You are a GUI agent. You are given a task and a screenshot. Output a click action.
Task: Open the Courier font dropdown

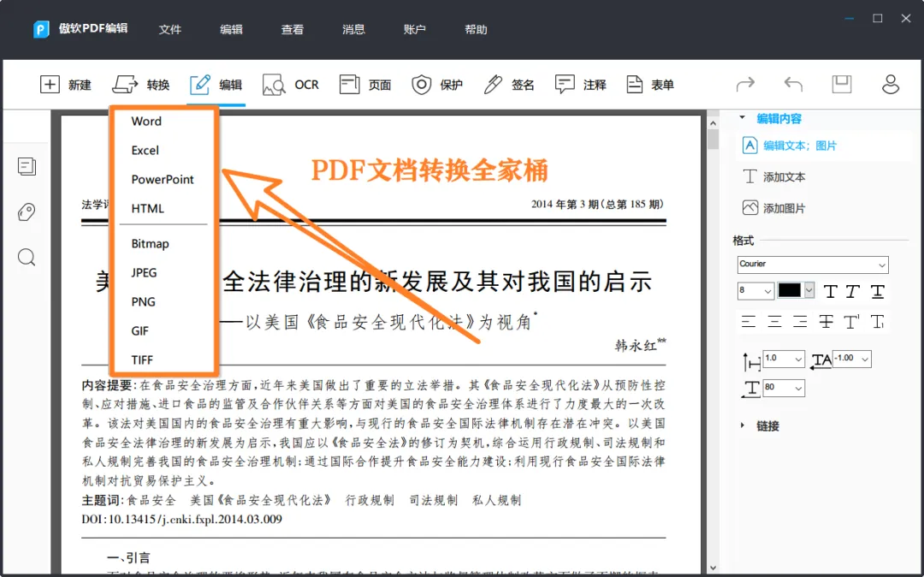(x=813, y=265)
